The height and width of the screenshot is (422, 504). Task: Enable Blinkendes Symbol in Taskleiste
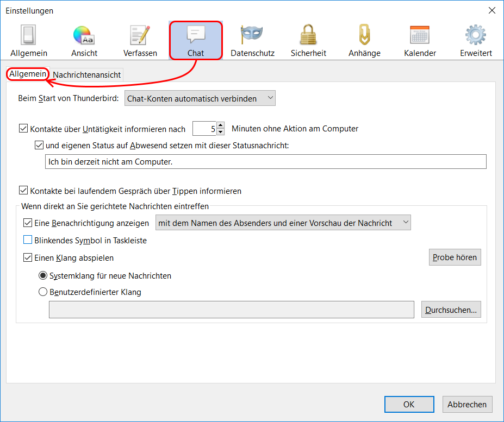tap(28, 240)
